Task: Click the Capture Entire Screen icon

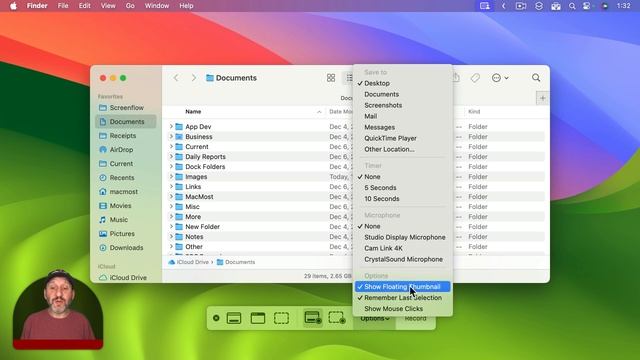Action: (x=234, y=318)
